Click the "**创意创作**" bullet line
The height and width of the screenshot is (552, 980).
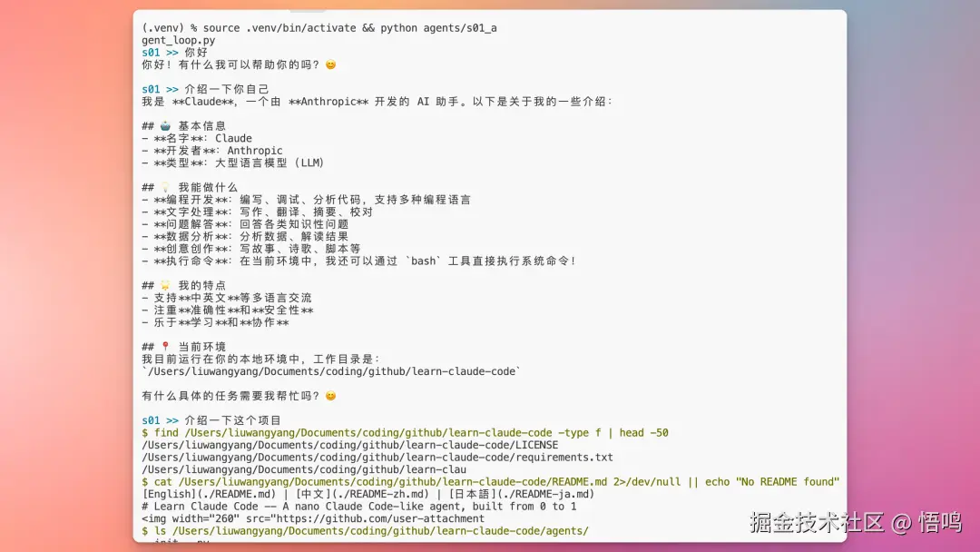(251, 249)
